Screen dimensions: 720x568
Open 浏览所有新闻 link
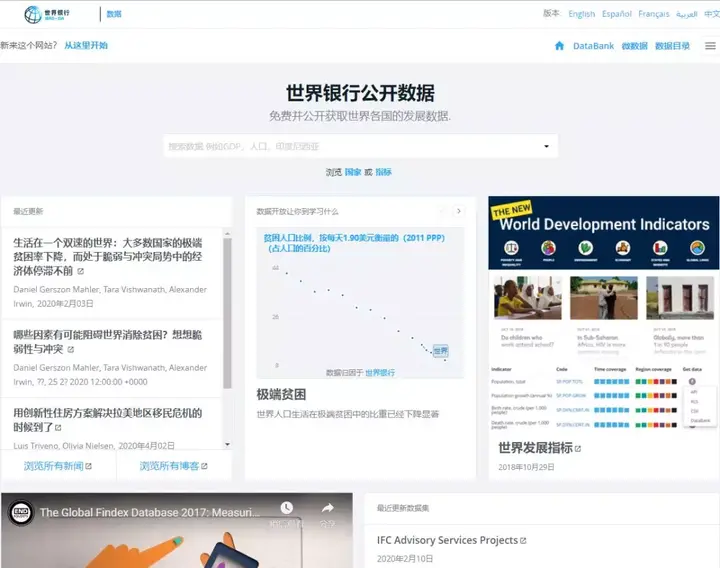click(54, 466)
